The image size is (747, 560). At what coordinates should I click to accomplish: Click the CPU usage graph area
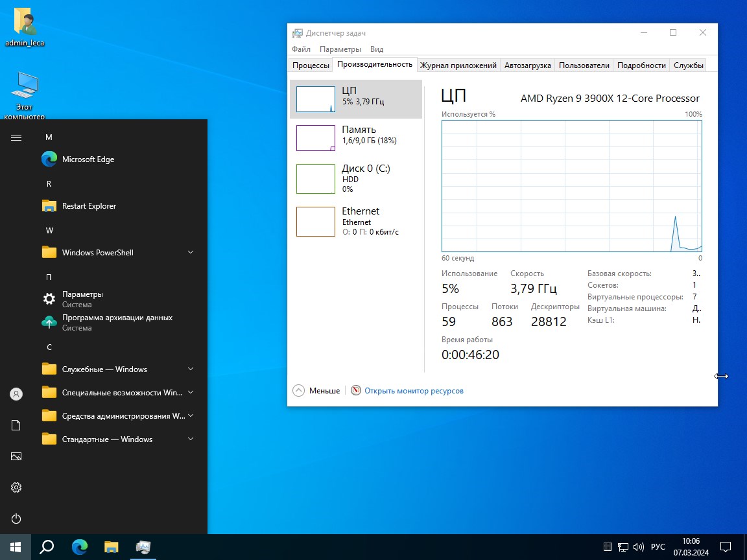[571, 186]
